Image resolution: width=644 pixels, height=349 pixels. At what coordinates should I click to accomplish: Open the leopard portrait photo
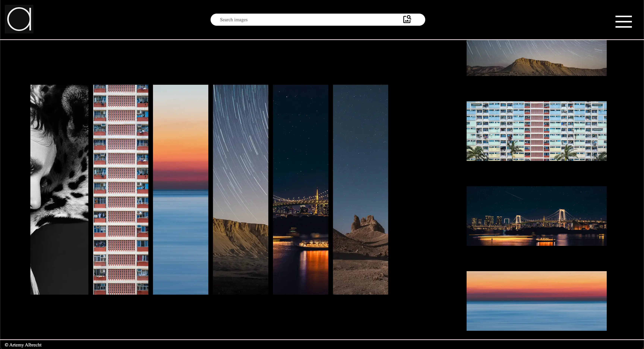59,189
